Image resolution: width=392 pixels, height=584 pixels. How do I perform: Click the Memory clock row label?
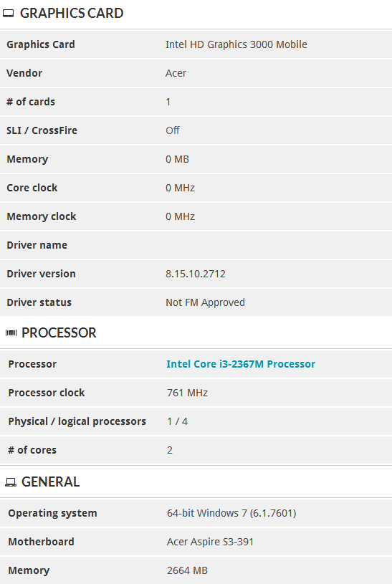[x=42, y=216]
